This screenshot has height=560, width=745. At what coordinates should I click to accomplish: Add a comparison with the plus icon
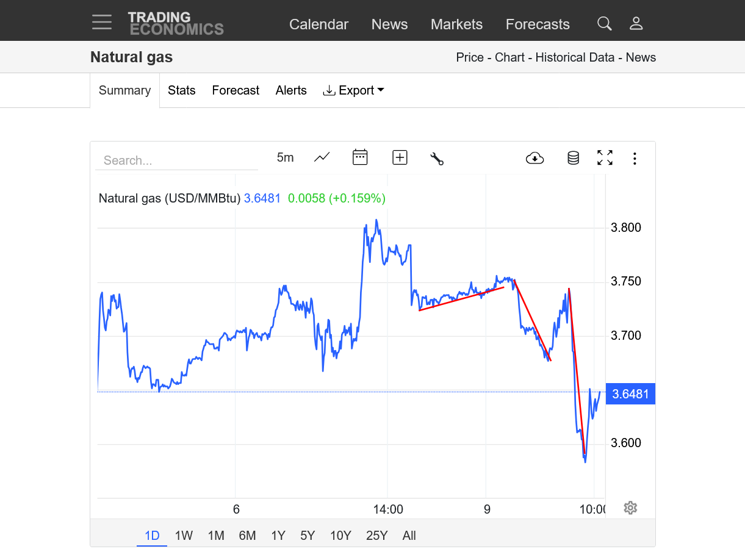(400, 157)
